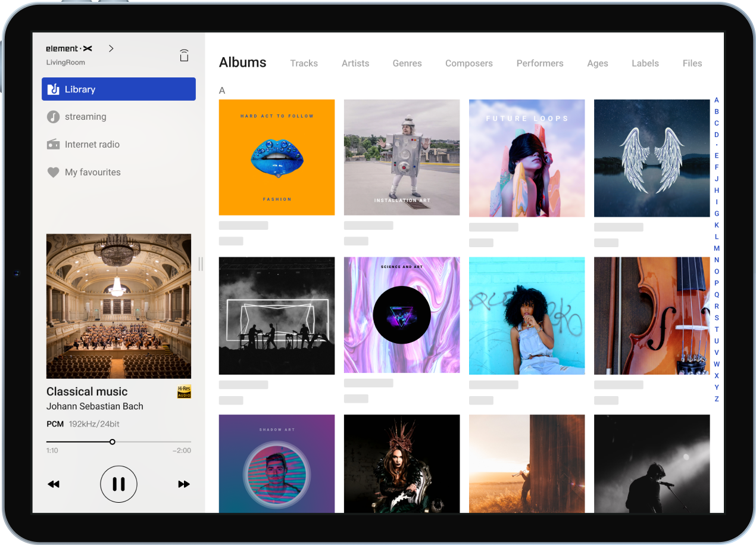Click the speaker device icon
Image resolution: width=756 pixels, height=545 pixels.
point(185,55)
